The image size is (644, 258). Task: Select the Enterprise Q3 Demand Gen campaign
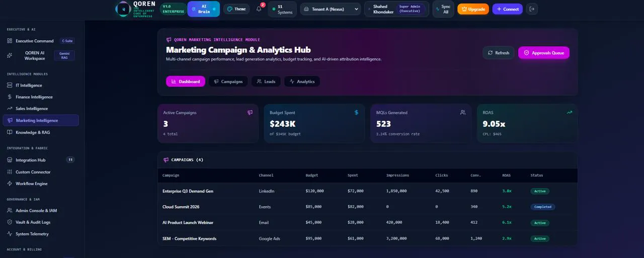pyautogui.click(x=367, y=191)
